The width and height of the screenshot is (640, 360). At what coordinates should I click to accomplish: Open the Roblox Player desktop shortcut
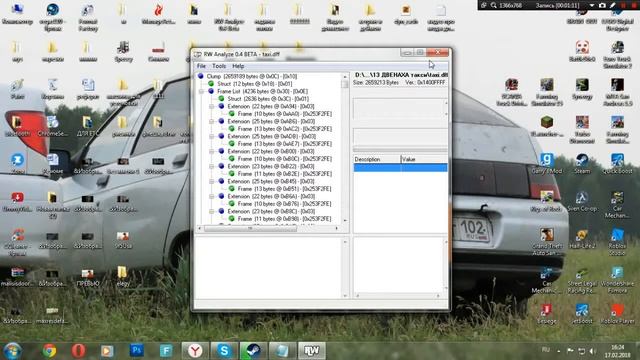pos(617,314)
